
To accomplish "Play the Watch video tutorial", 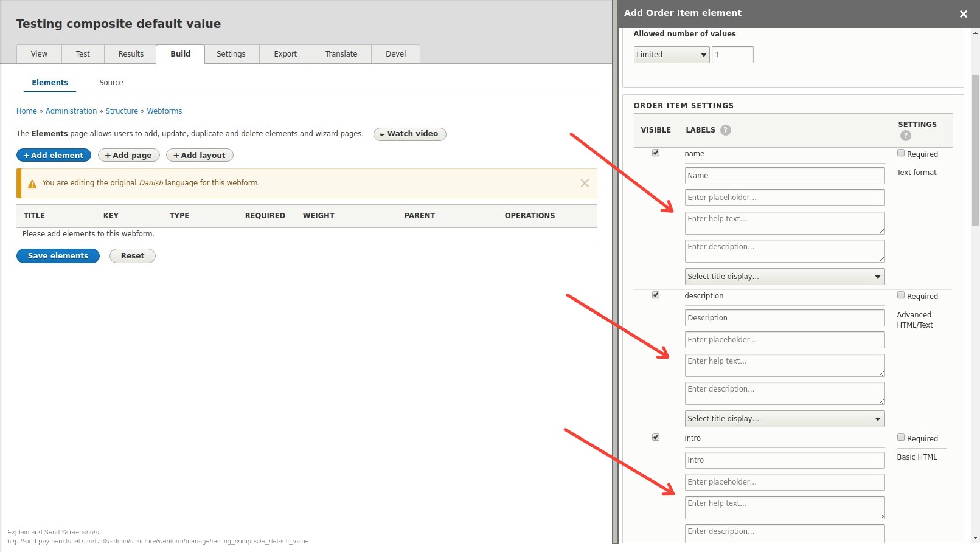I will pos(409,134).
